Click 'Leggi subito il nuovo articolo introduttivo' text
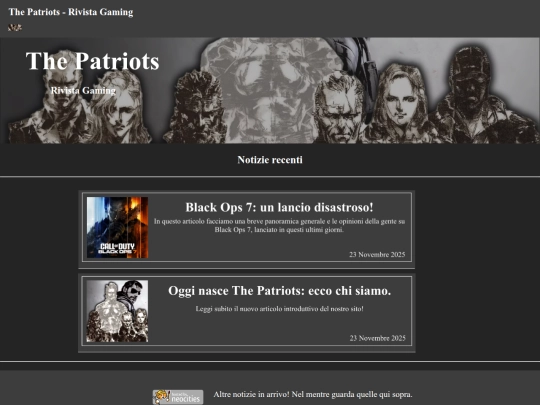Screen dimensions: 540x405 click(x=279, y=309)
